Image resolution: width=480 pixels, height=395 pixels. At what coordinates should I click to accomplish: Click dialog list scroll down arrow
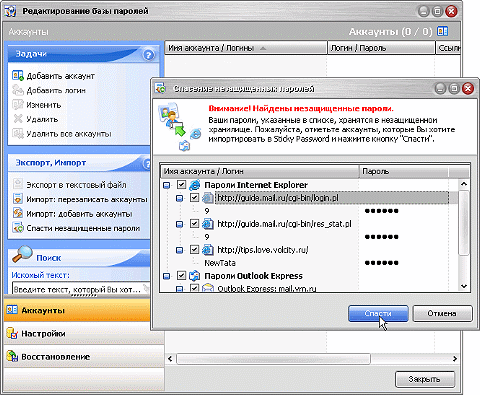464,286
